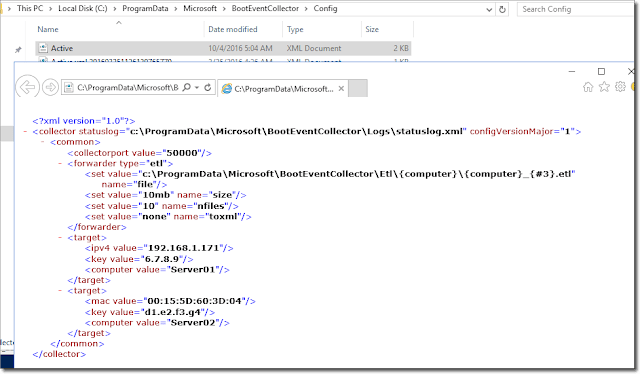640x374 pixels.
Task: Select the Active file row
Action: tap(223, 48)
